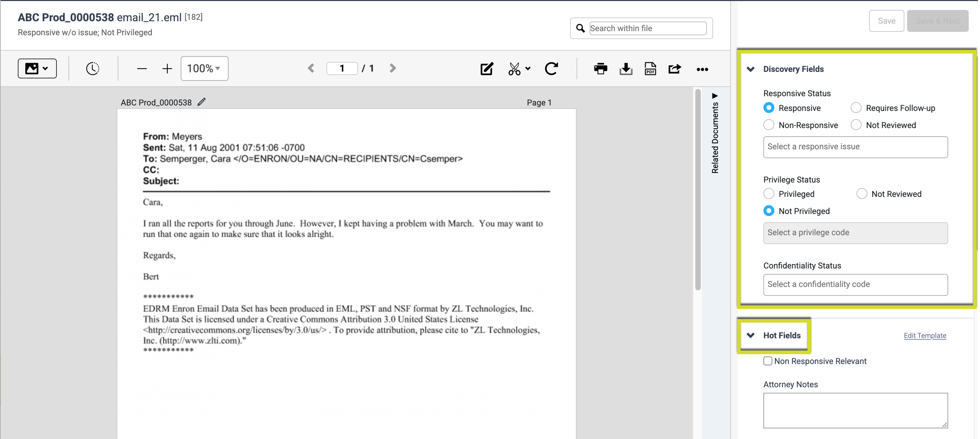Collapse the Discovery Fields section
This screenshot has height=439, width=980.
click(751, 69)
